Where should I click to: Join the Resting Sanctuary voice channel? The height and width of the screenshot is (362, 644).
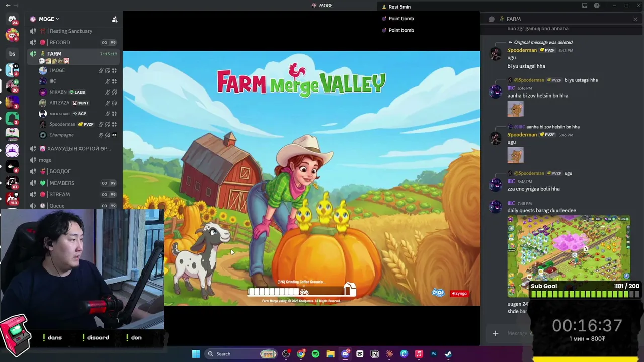[x=74, y=31]
